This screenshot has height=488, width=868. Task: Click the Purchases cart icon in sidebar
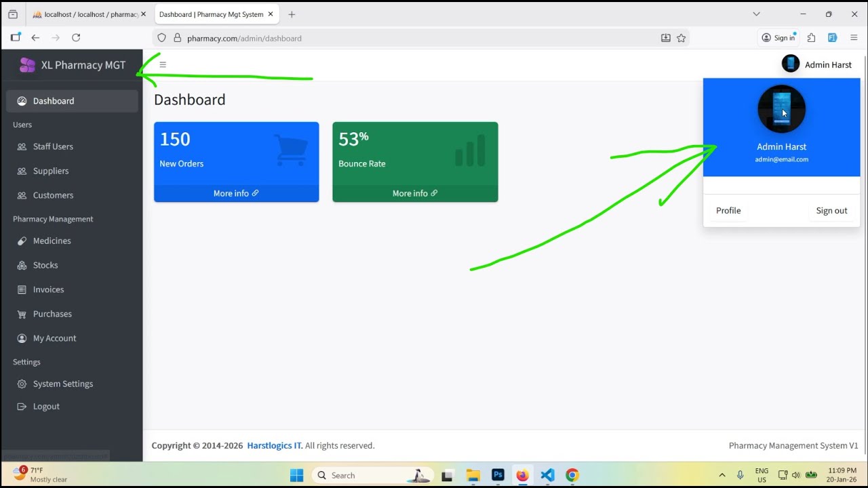point(22,314)
